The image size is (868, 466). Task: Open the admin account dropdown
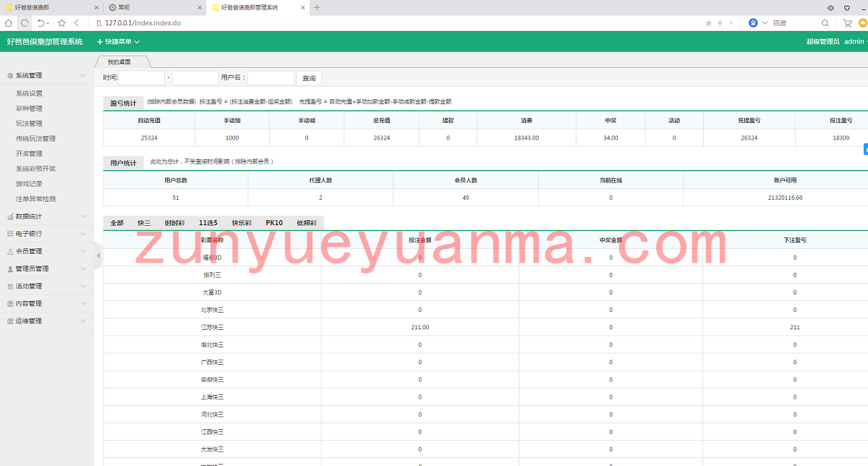click(856, 42)
